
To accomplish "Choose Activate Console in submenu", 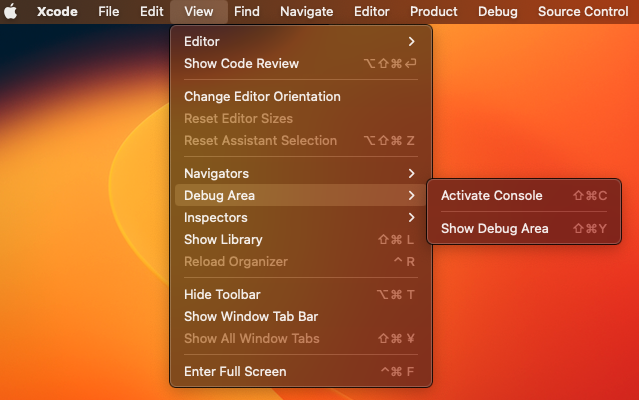I will [x=524, y=196].
